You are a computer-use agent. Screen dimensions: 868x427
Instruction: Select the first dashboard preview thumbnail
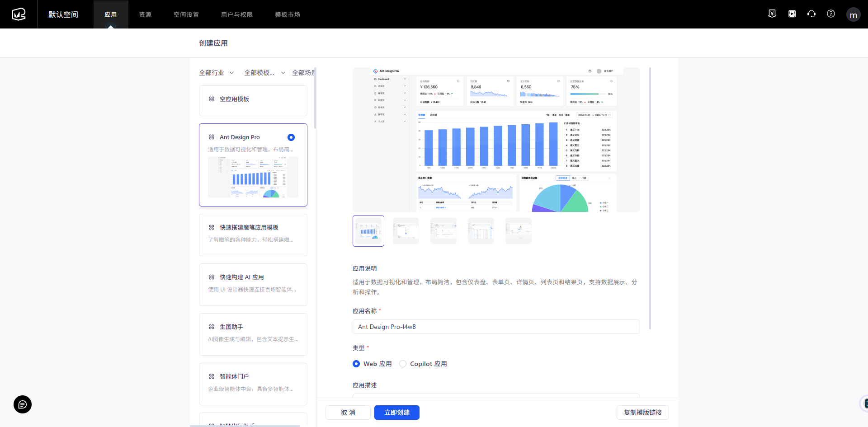(368, 231)
